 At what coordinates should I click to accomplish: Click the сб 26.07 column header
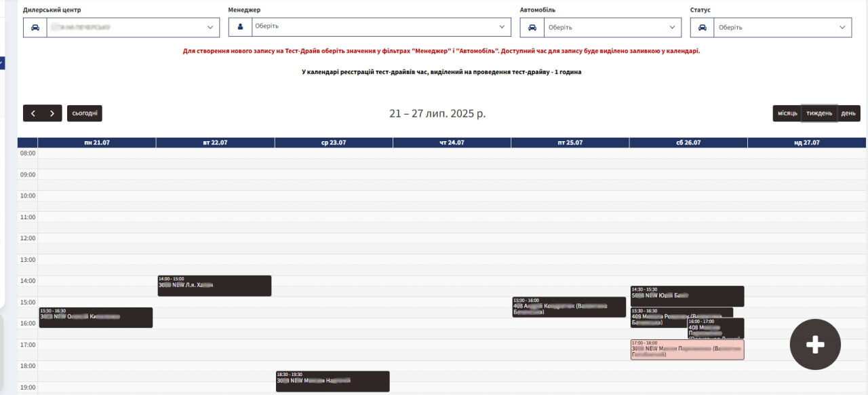pyautogui.click(x=687, y=143)
